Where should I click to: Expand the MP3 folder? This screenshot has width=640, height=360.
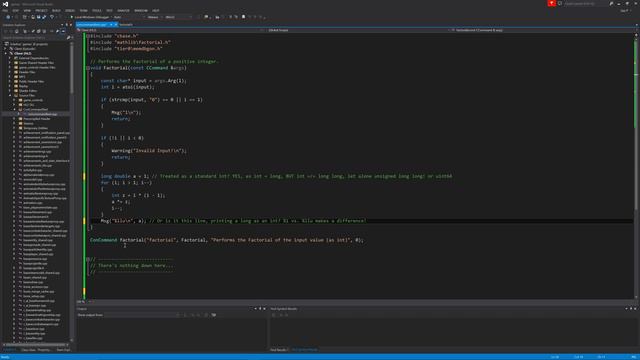(x=10, y=77)
